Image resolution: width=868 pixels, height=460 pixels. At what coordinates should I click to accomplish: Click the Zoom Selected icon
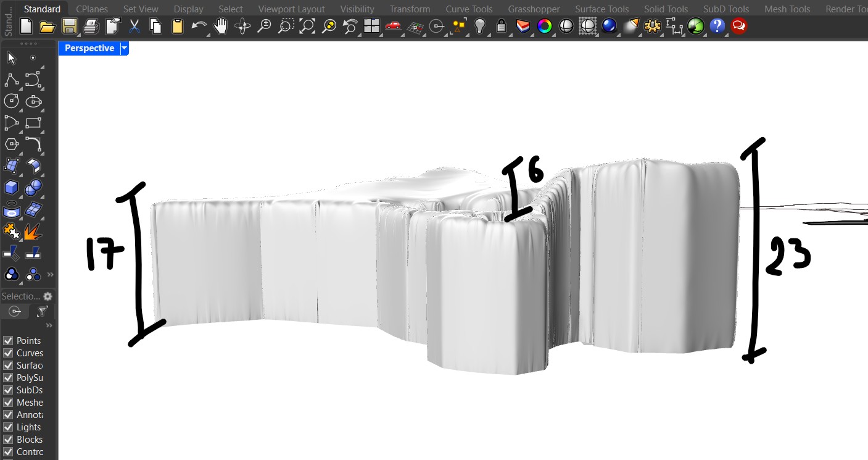[x=329, y=27]
